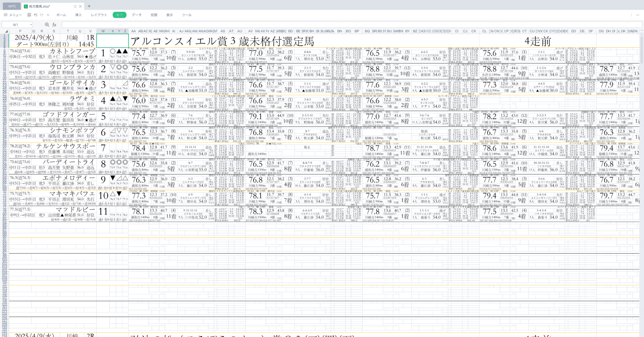Select horse name ゴールドサイカ

pos(72,82)
